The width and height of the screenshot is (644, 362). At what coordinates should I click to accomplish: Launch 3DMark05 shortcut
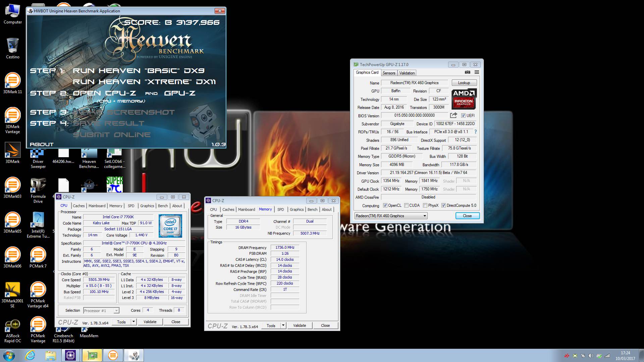click(12, 223)
